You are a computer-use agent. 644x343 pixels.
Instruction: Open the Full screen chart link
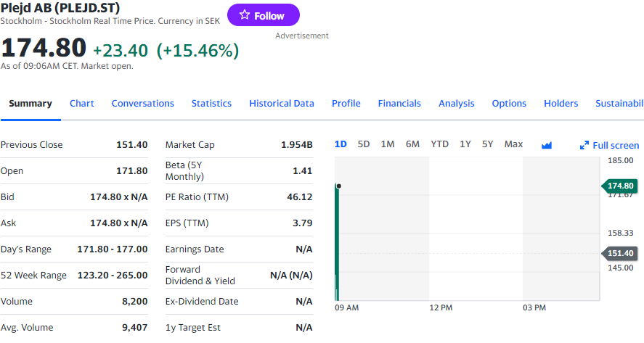(x=609, y=145)
